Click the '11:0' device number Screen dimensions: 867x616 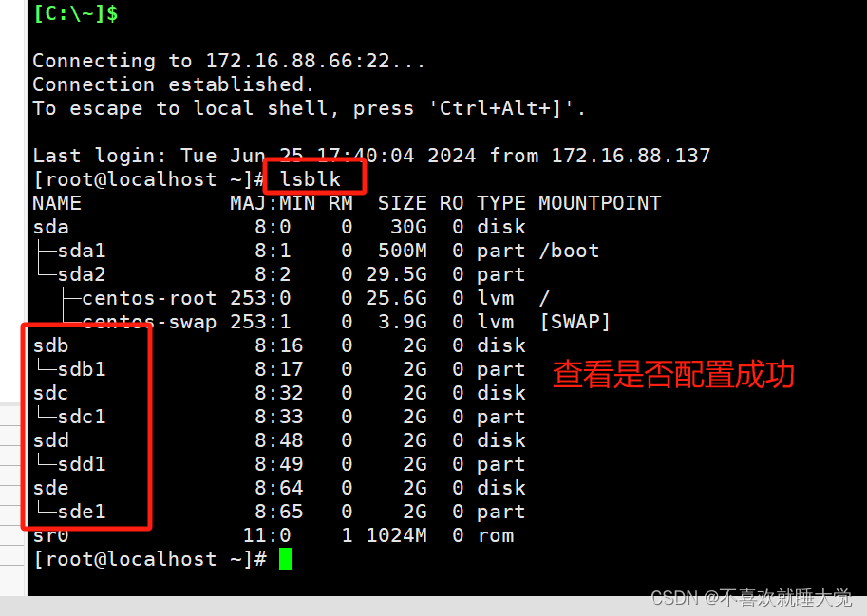[x=267, y=535]
